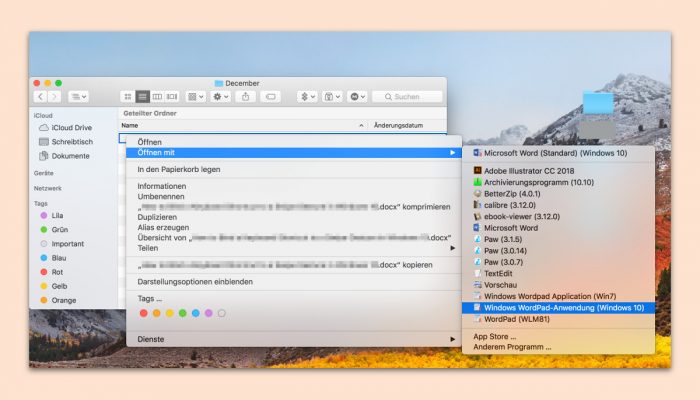Choose Darstellungsoptionen einblenden

coord(294,282)
